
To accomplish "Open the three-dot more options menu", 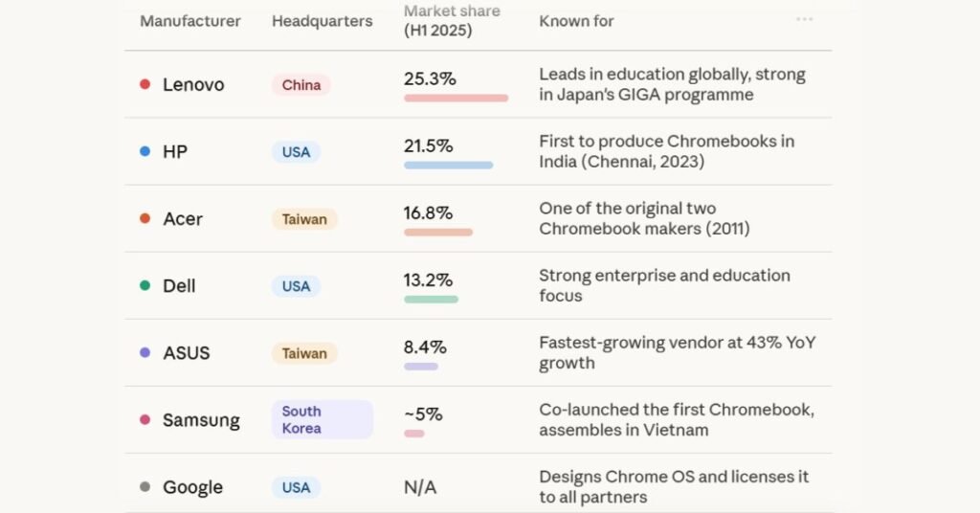I will tap(804, 19).
